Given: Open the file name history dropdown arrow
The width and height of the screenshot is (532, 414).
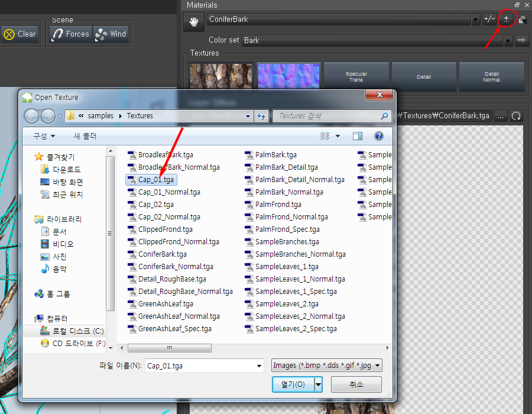Looking at the screenshot, I should click(x=259, y=366).
